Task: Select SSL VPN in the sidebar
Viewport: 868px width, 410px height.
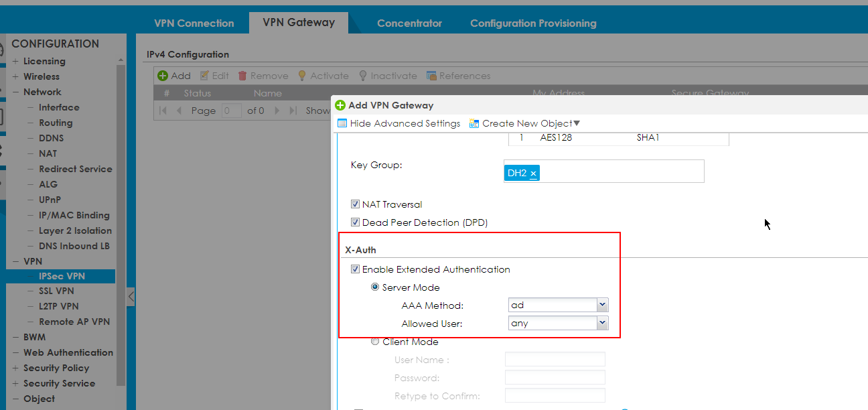Action: point(56,291)
